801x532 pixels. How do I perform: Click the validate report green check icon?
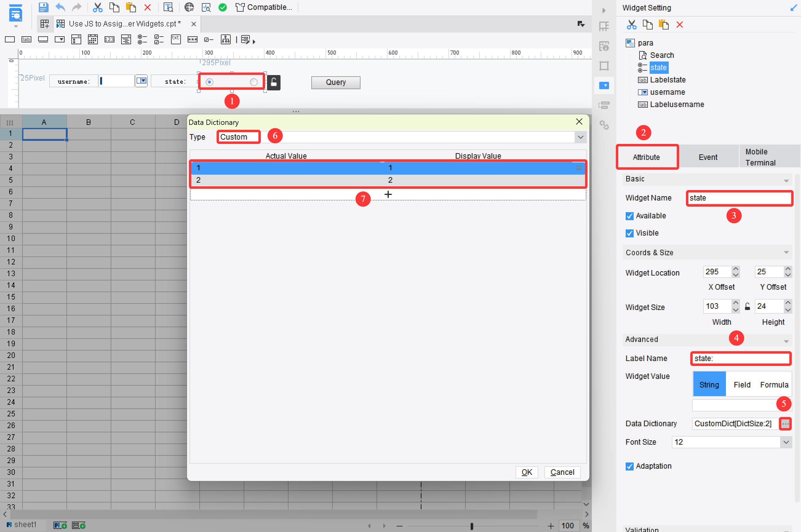pyautogui.click(x=223, y=7)
